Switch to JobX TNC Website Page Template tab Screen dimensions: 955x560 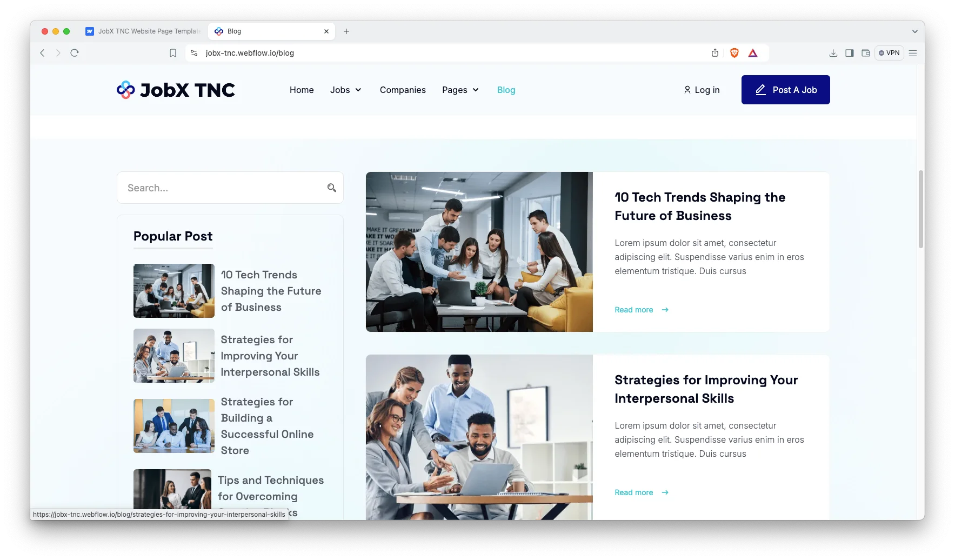(144, 31)
